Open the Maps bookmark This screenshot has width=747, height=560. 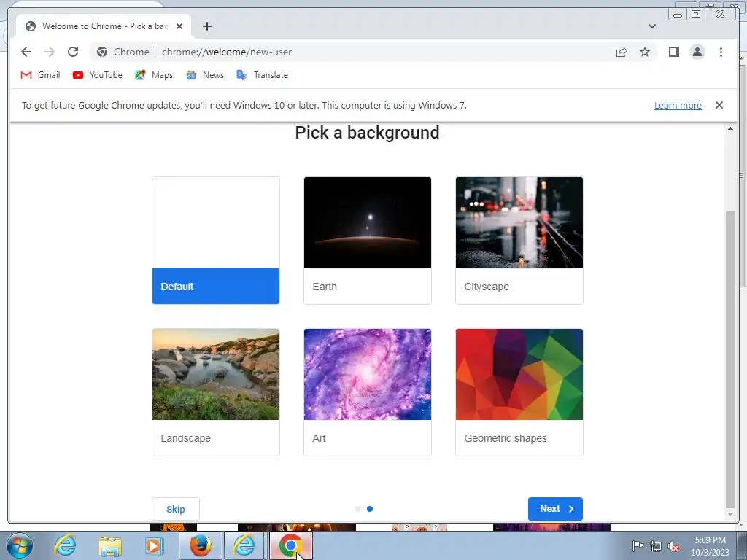coord(154,75)
